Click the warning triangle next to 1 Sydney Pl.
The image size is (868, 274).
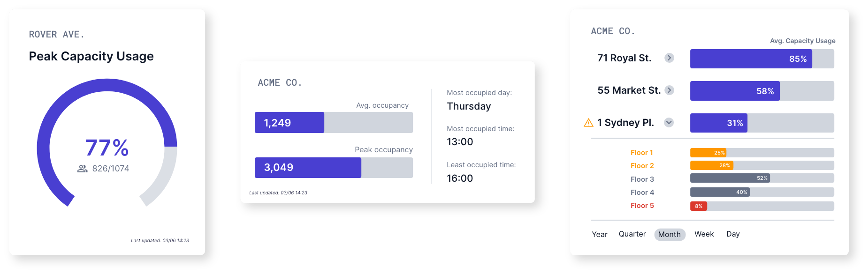[588, 123]
